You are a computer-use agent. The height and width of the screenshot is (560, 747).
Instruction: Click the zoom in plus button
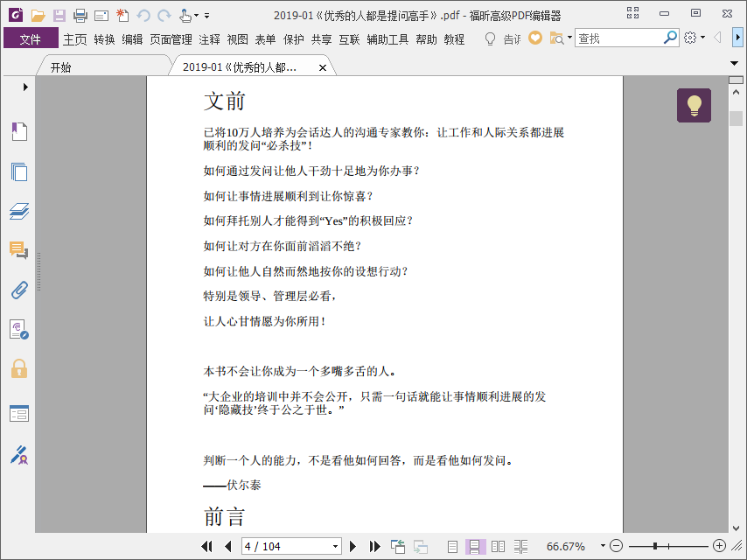719,546
